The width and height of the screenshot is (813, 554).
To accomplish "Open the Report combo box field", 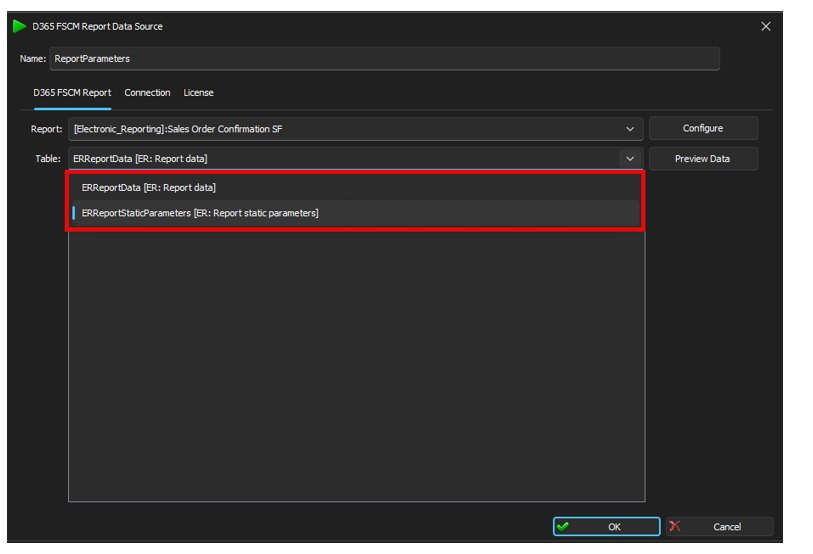I will tap(356, 129).
